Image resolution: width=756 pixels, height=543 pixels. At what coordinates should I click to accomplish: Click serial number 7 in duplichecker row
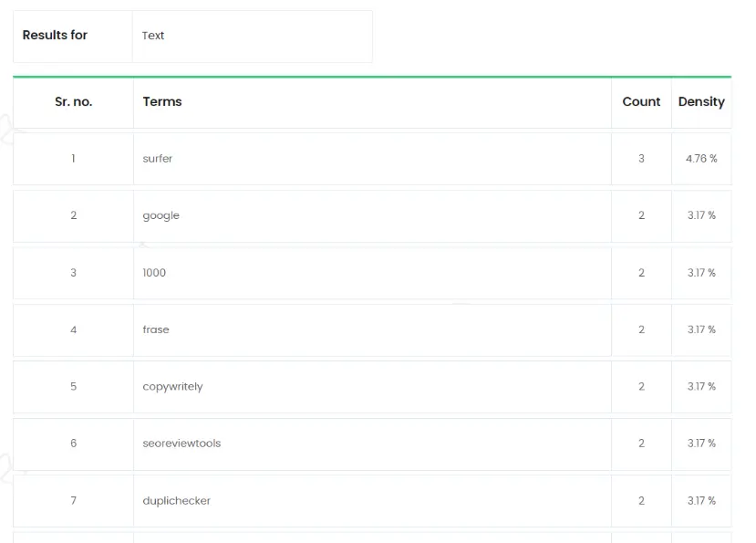click(73, 500)
